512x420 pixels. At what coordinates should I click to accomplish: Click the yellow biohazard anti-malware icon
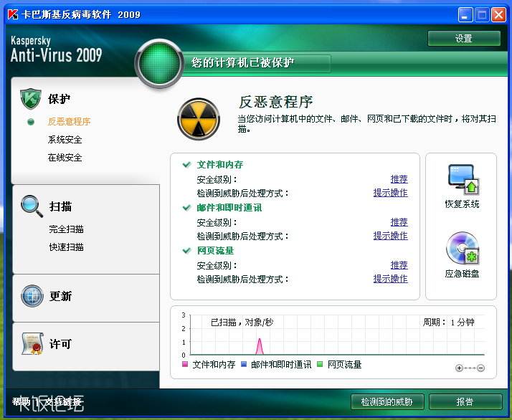(198, 119)
